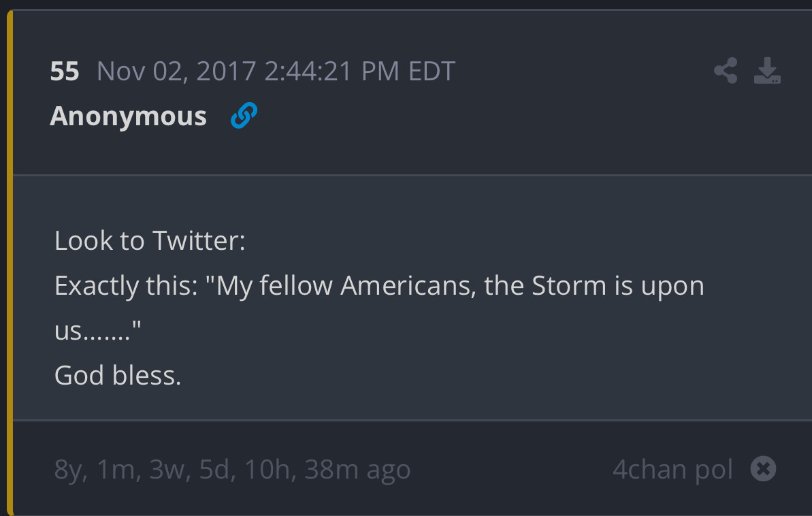
Task: Click the share icon in post header
Action: coord(726,71)
